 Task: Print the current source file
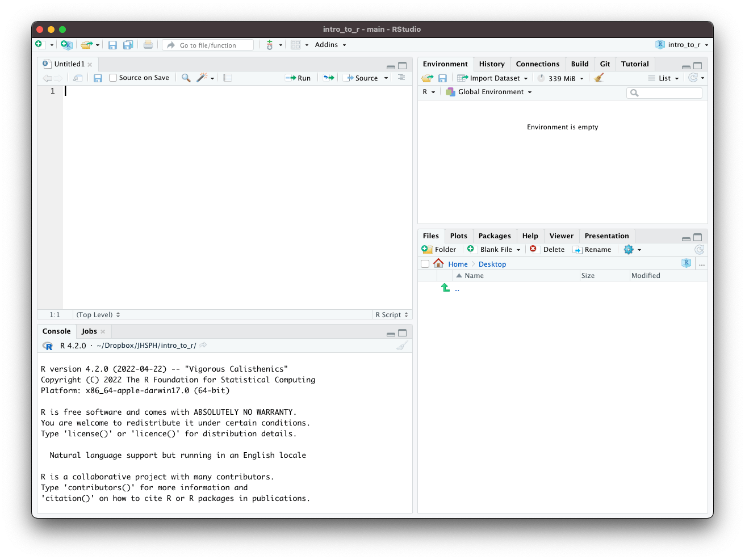point(148,44)
